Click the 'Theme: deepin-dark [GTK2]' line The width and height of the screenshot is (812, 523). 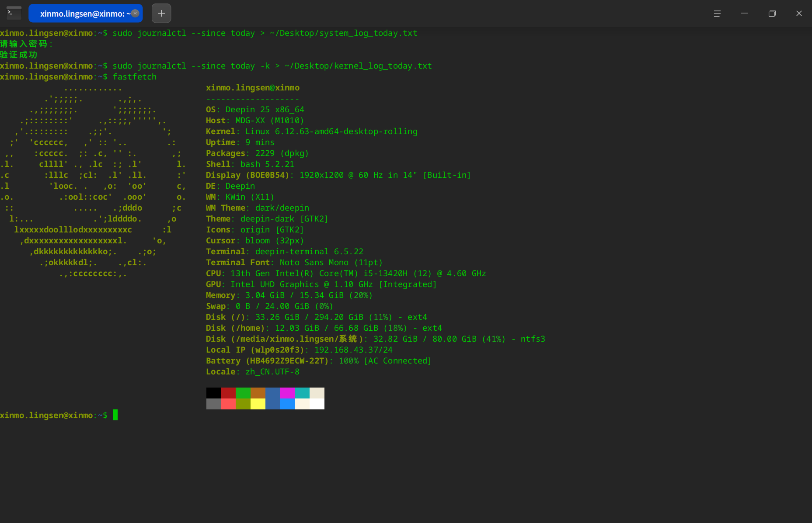click(267, 219)
